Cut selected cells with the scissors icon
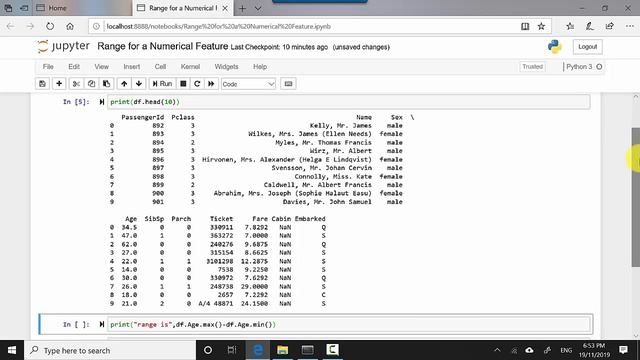Image resolution: width=640 pixels, height=360 pixels. (76, 84)
